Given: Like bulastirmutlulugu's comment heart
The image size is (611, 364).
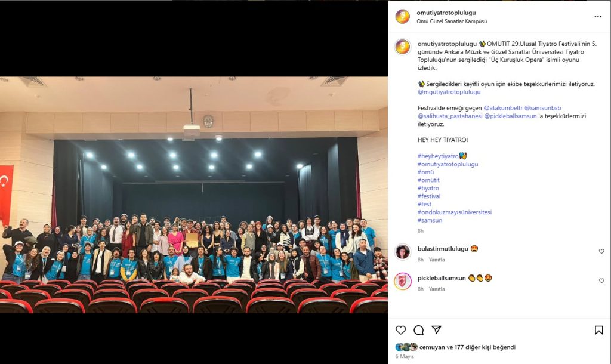Looking at the screenshot, I should coord(601,251).
